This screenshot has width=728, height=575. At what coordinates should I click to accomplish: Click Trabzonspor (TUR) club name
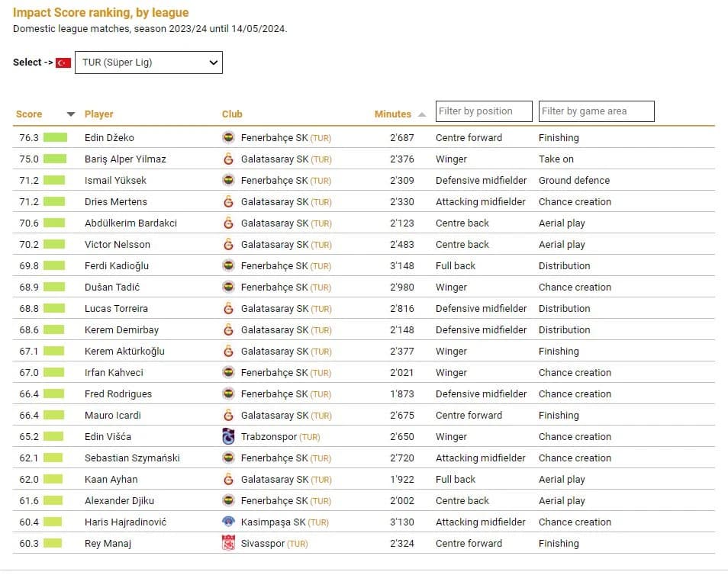(280, 437)
